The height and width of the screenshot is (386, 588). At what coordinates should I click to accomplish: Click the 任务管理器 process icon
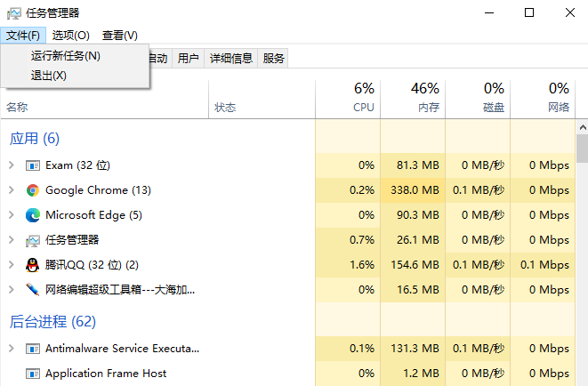point(33,240)
